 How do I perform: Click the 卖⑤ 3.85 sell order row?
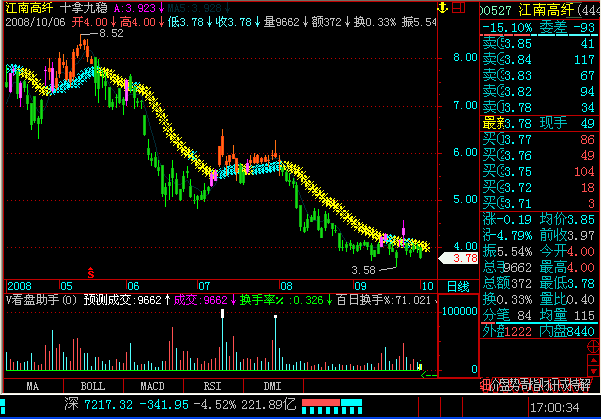click(539, 44)
